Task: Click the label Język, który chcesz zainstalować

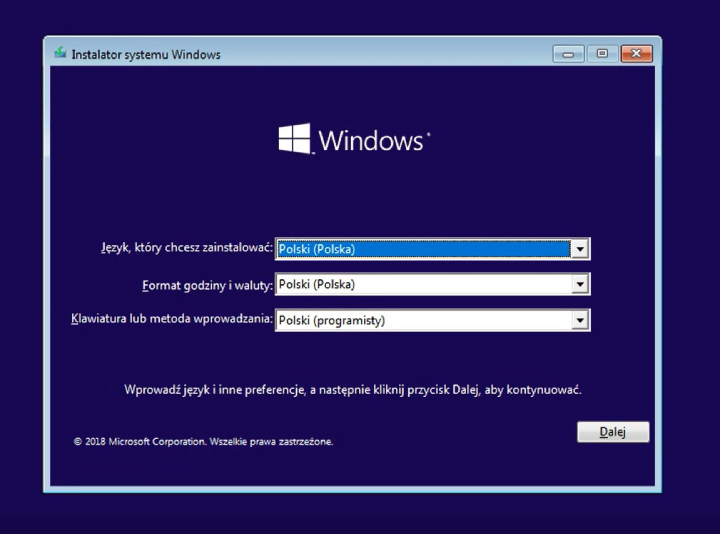Action: 186,248
